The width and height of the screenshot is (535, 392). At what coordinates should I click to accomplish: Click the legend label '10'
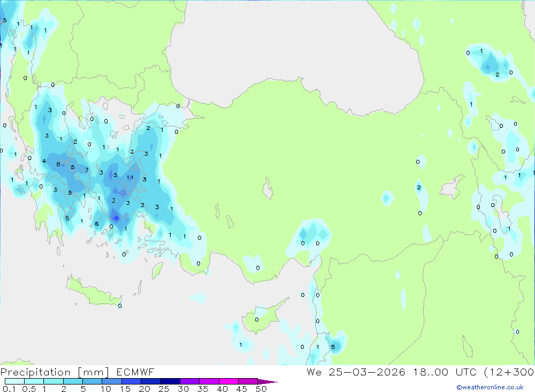click(106, 389)
